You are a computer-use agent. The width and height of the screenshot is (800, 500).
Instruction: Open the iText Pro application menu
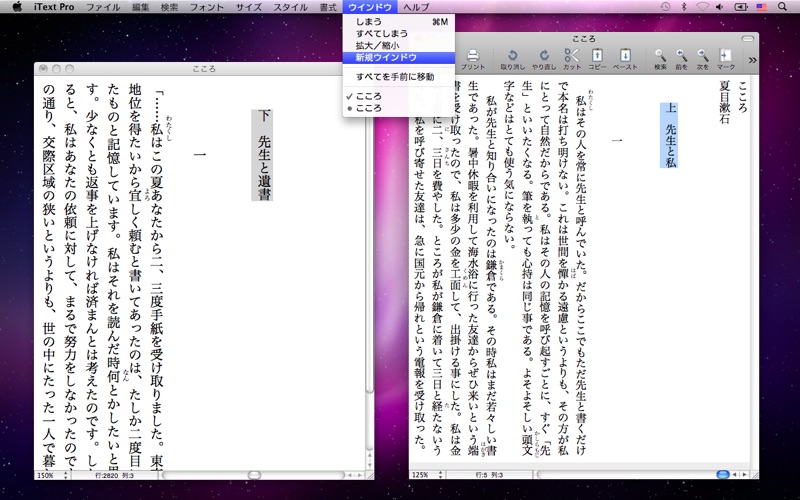coord(54,7)
